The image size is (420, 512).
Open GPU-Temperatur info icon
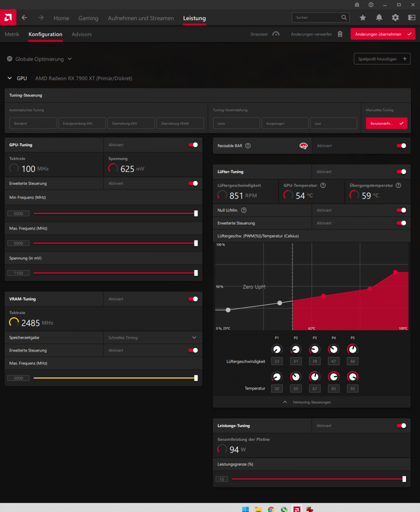click(x=323, y=185)
